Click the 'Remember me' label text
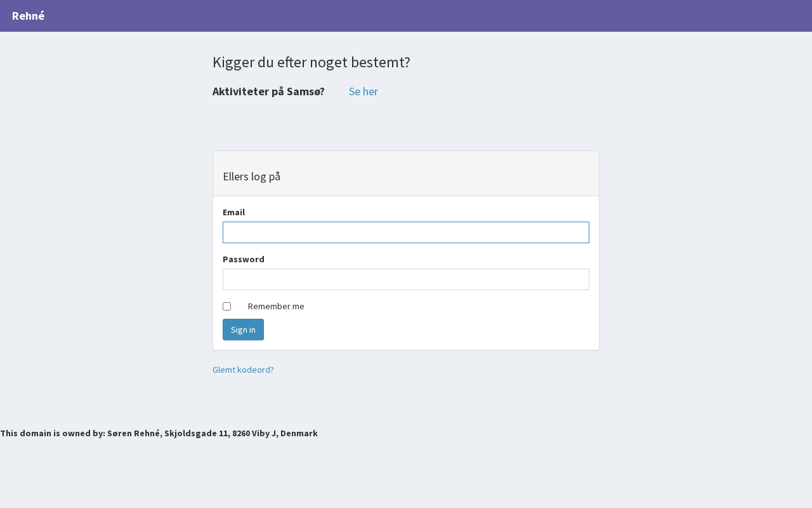 (276, 306)
